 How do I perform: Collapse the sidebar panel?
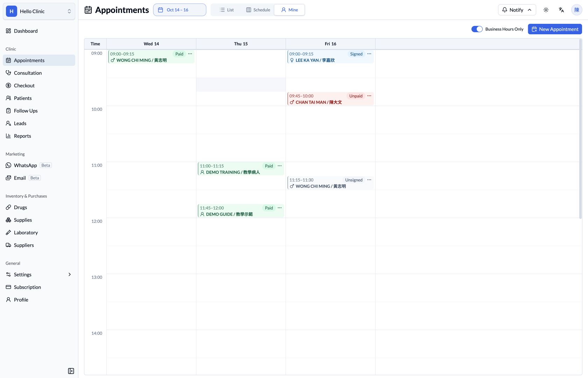(x=71, y=371)
